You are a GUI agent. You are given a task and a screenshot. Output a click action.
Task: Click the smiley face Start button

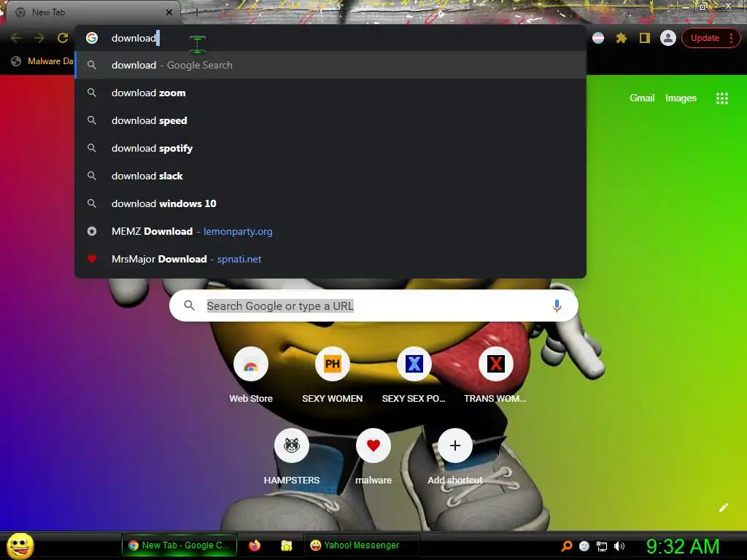click(20, 545)
